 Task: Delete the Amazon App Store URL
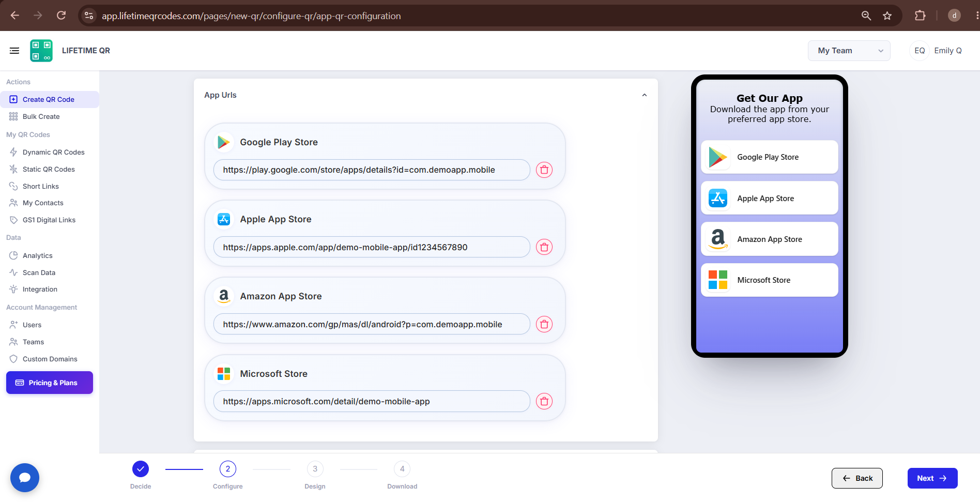click(544, 324)
